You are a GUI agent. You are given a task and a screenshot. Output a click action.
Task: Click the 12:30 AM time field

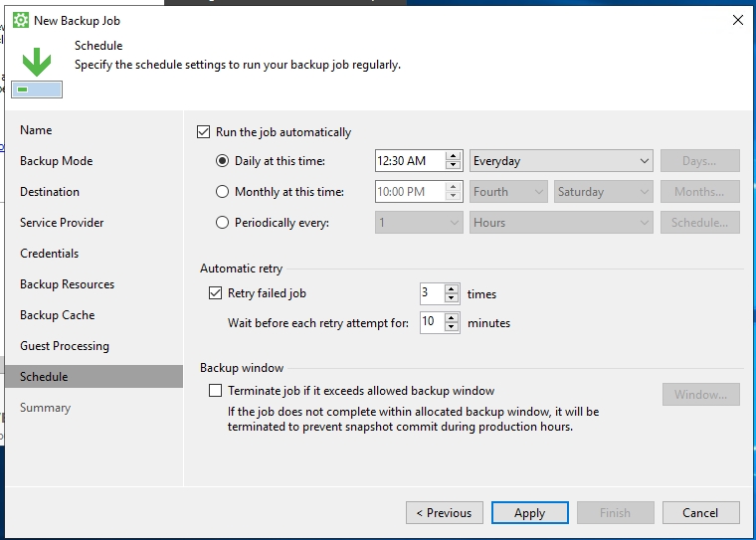coord(408,161)
